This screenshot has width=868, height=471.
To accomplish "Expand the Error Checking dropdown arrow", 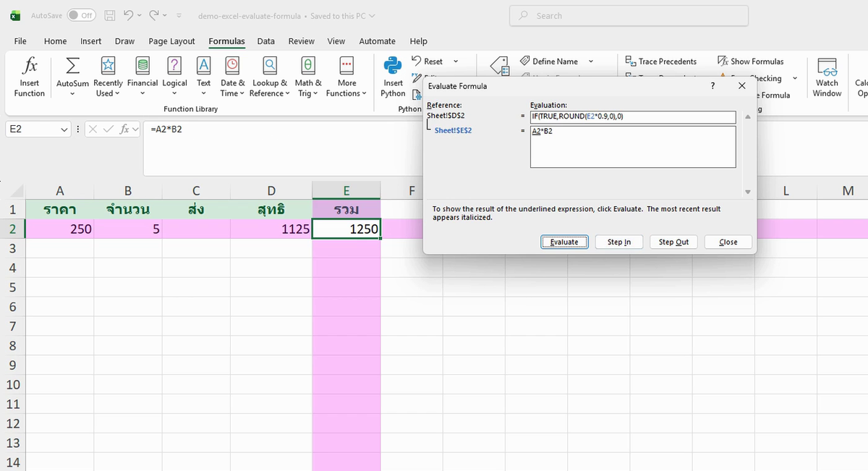I will click(x=795, y=78).
